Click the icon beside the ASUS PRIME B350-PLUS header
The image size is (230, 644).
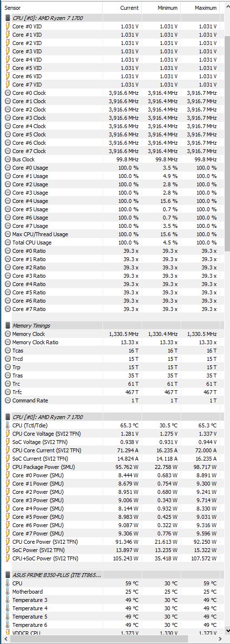pos(7,575)
